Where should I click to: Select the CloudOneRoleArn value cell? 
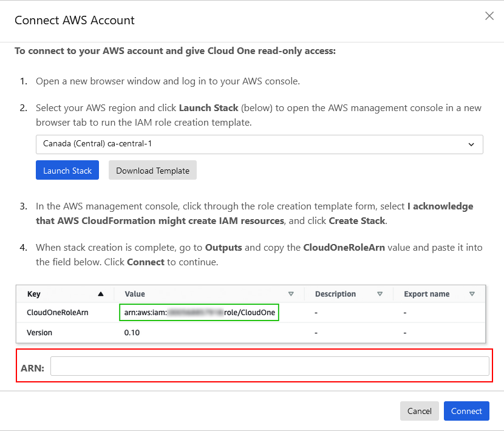click(x=199, y=313)
